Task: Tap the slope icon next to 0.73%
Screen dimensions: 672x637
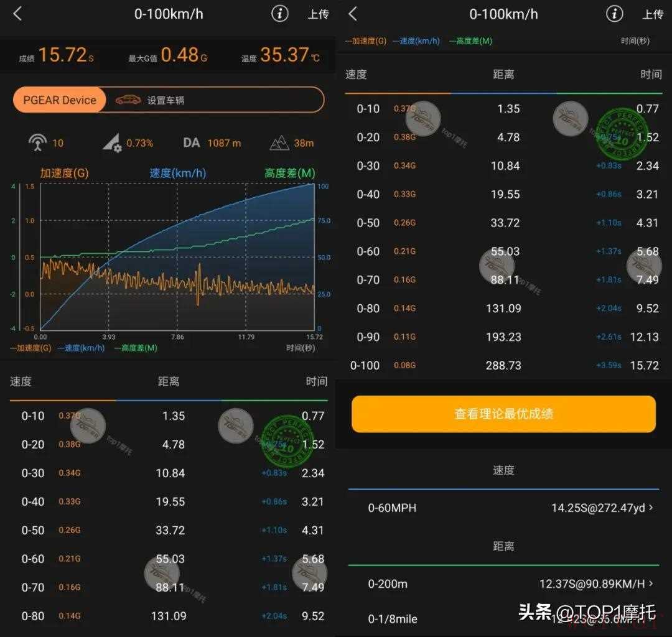Action: point(112,143)
